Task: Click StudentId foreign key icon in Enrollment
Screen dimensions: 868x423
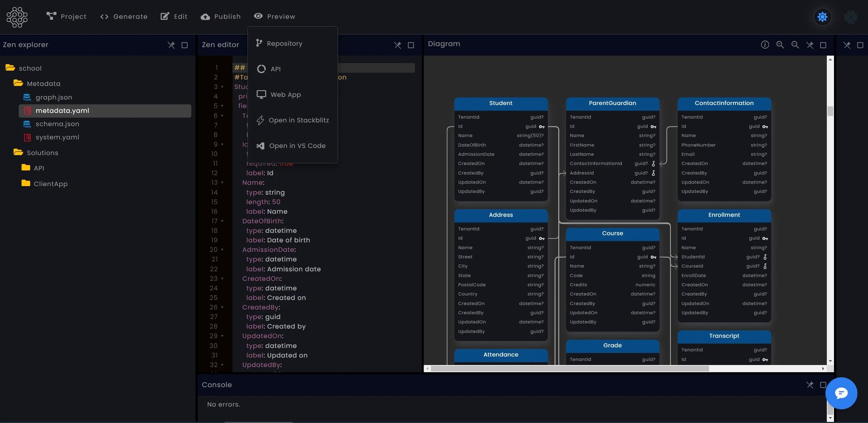Action: click(765, 257)
